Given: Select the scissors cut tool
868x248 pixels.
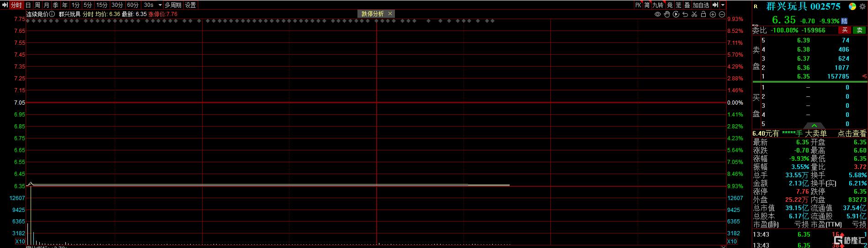Looking at the screenshot, I should pyautogui.click(x=694, y=14).
